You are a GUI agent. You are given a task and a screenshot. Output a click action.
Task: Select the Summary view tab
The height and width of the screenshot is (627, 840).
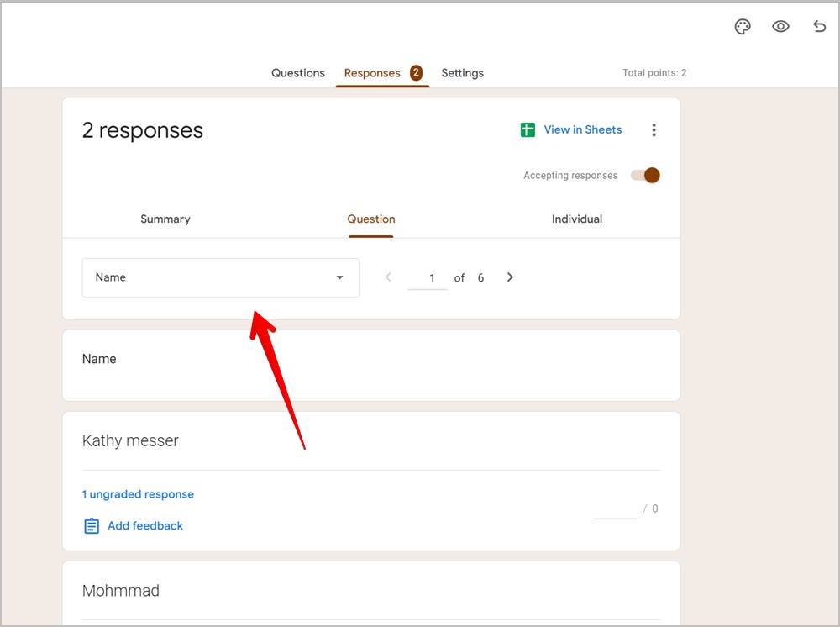[x=165, y=219]
